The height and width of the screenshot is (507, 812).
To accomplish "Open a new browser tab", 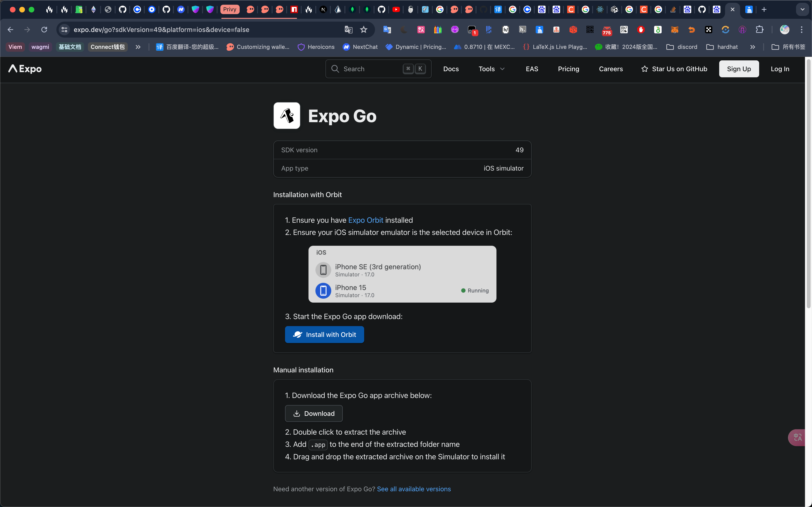I will tap(764, 9).
